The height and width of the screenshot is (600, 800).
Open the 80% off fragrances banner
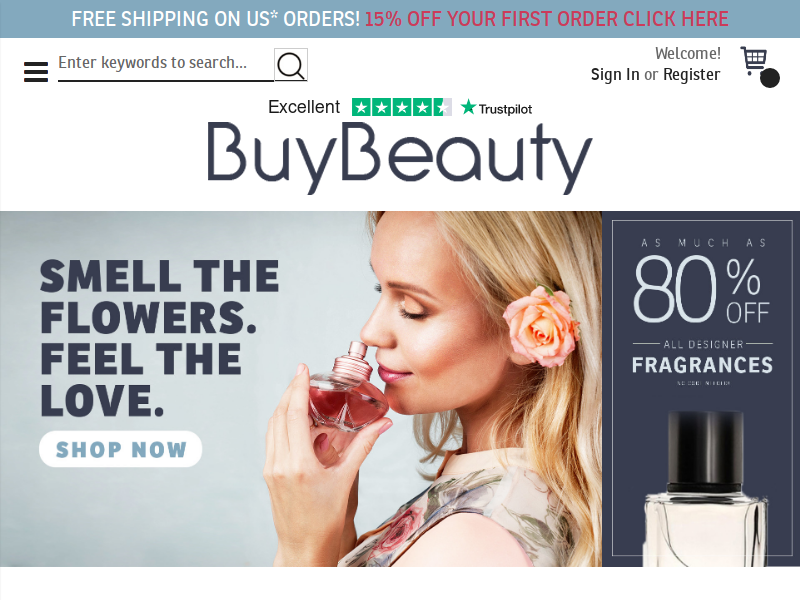pos(702,389)
